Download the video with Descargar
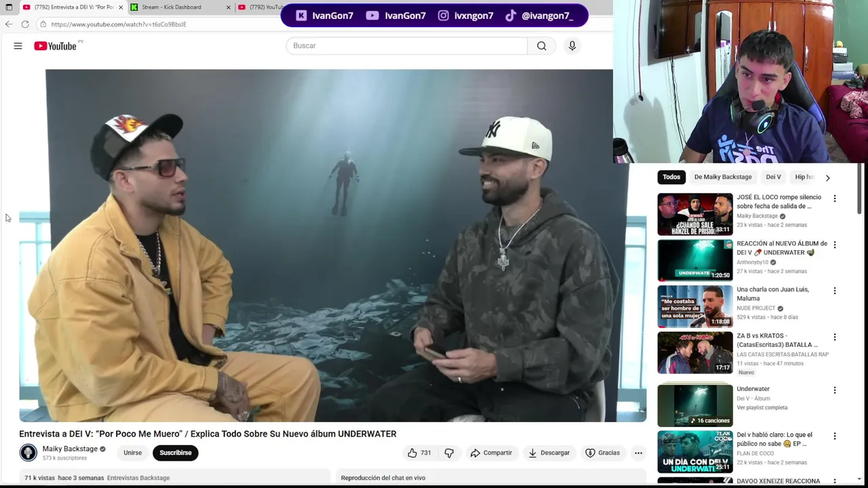Screen dimensions: 868x488 [549, 453]
